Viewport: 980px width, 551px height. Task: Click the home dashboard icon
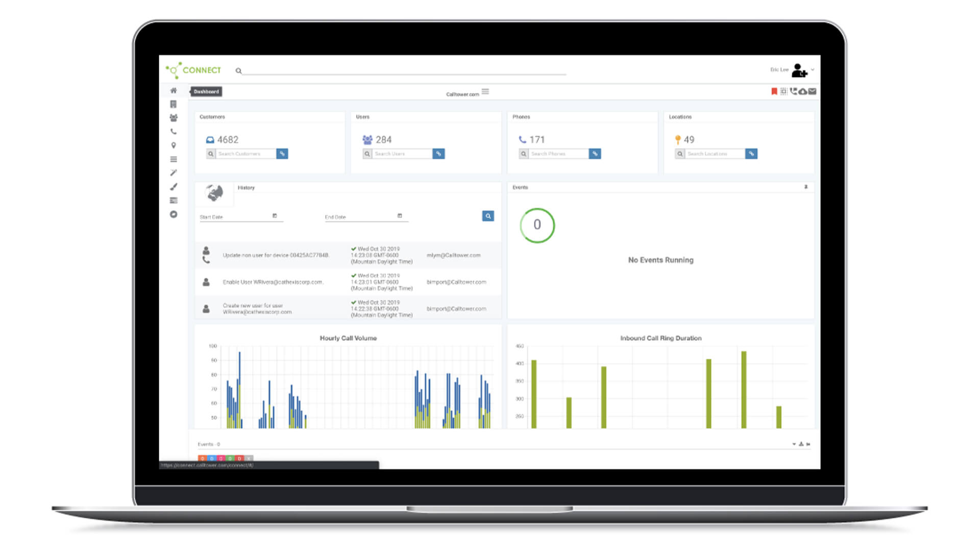click(173, 91)
